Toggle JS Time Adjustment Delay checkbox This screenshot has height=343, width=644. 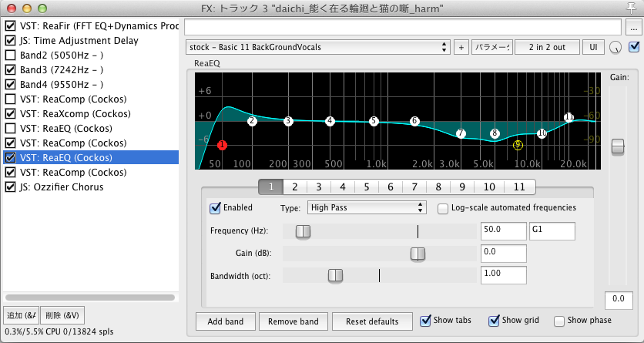[10, 41]
